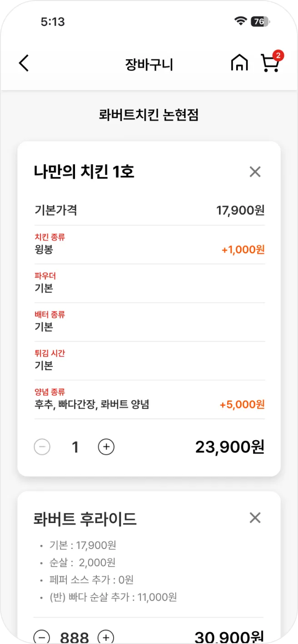This screenshot has width=298, height=644.
Task: Tap the 23,900원 total price
Action: [229, 447]
